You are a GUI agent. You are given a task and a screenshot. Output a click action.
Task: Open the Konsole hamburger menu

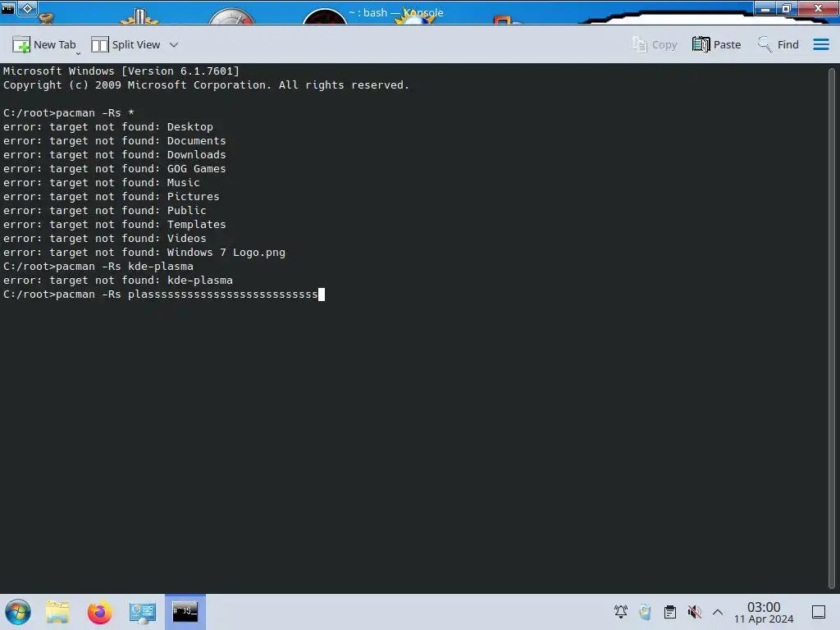[820, 44]
